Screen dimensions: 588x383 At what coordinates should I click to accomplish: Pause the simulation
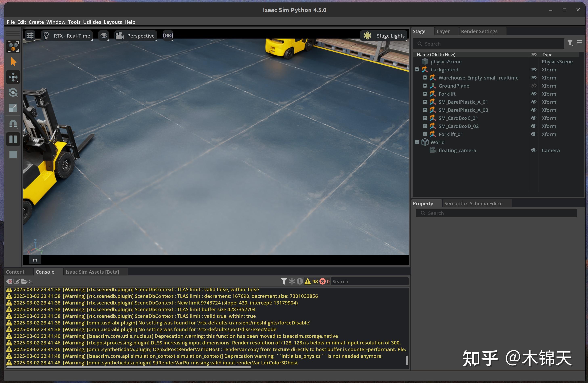13,139
